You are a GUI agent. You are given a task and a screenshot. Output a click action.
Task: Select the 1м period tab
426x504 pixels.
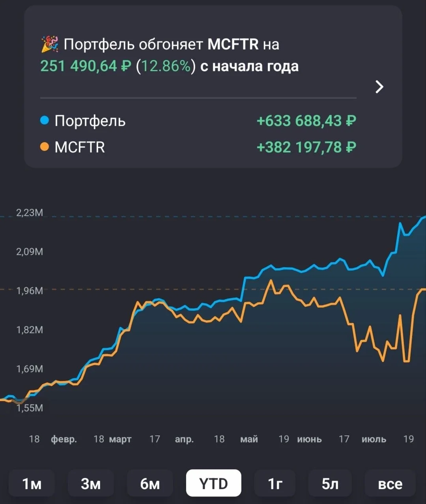tap(32, 483)
